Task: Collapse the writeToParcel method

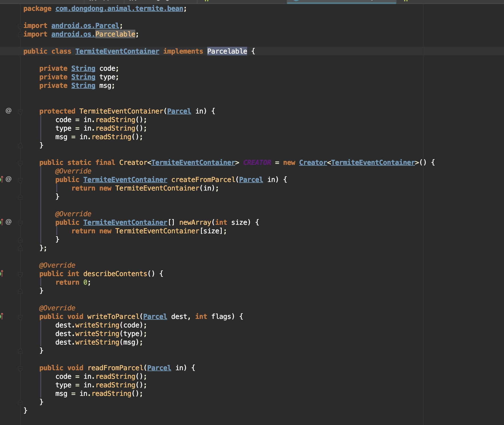Action: (20, 317)
